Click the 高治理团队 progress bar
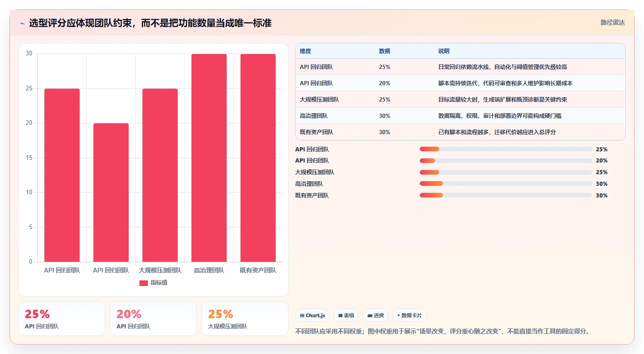Screen dimensions: 644x354 pos(506,184)
